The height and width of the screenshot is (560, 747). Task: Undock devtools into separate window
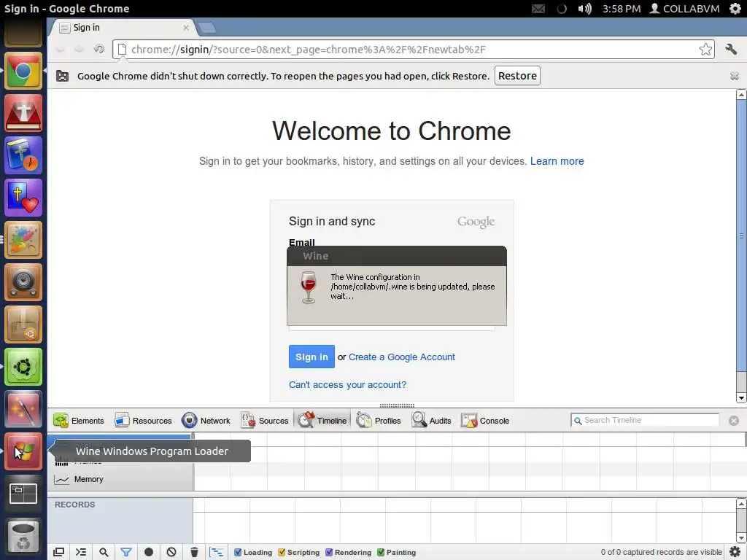point(58,552)
